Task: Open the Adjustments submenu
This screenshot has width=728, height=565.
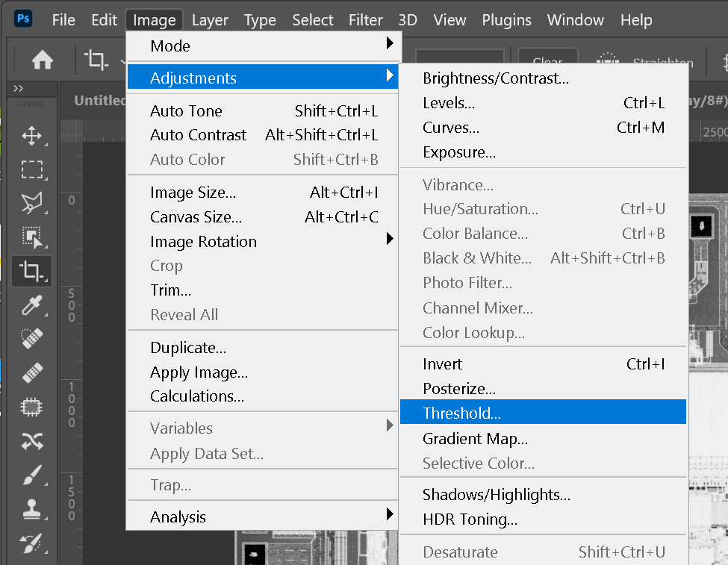Action: pos(263,78)
